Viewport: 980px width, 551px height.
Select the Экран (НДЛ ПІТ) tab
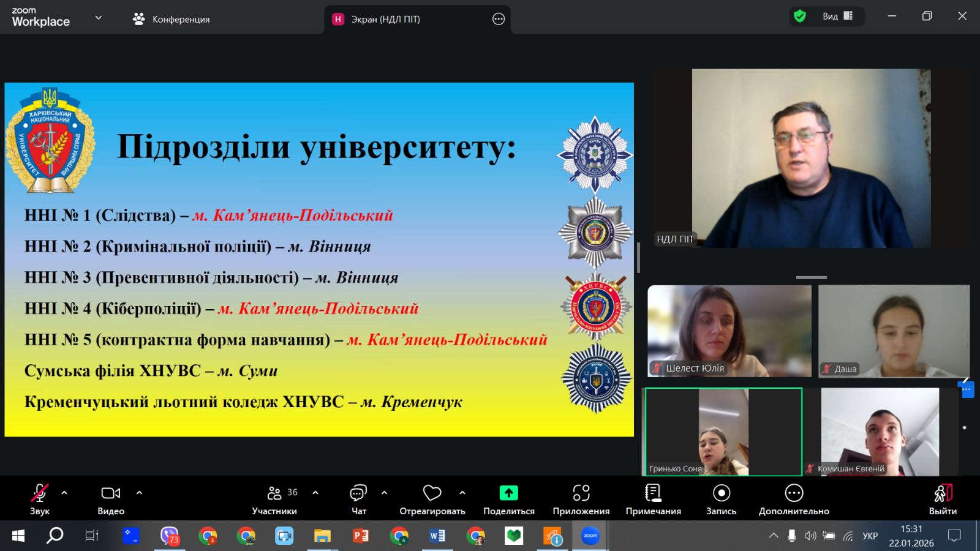pos(385,19)
